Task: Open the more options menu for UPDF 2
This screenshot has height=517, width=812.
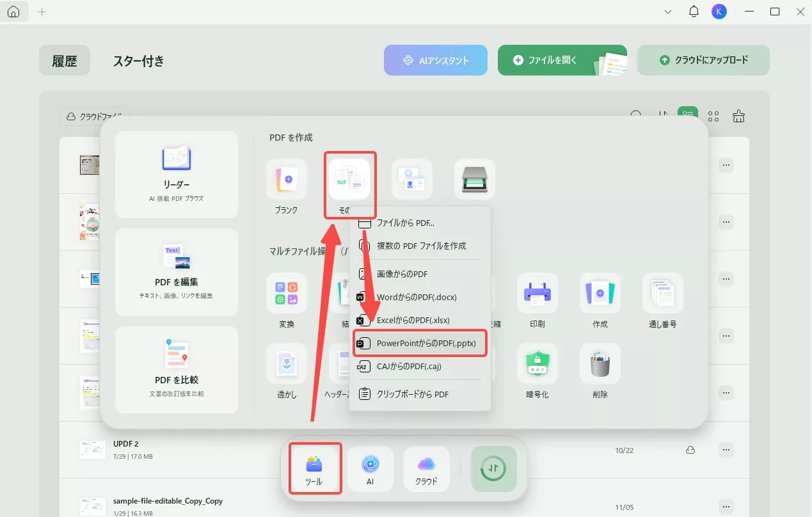Action: point(726,450)
